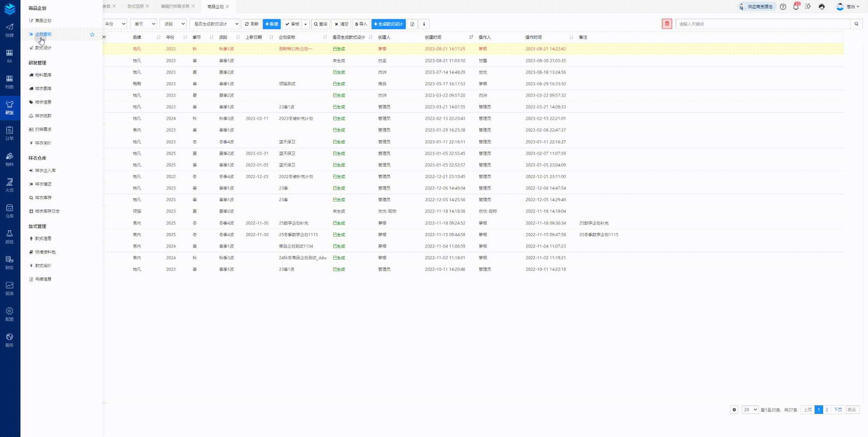Click the search magnifier icon
868x437 pixels.
(x=856, y=24)
